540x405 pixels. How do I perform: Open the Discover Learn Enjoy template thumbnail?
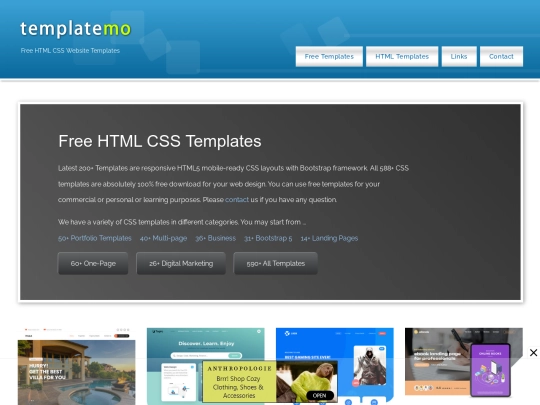point(206,344)
